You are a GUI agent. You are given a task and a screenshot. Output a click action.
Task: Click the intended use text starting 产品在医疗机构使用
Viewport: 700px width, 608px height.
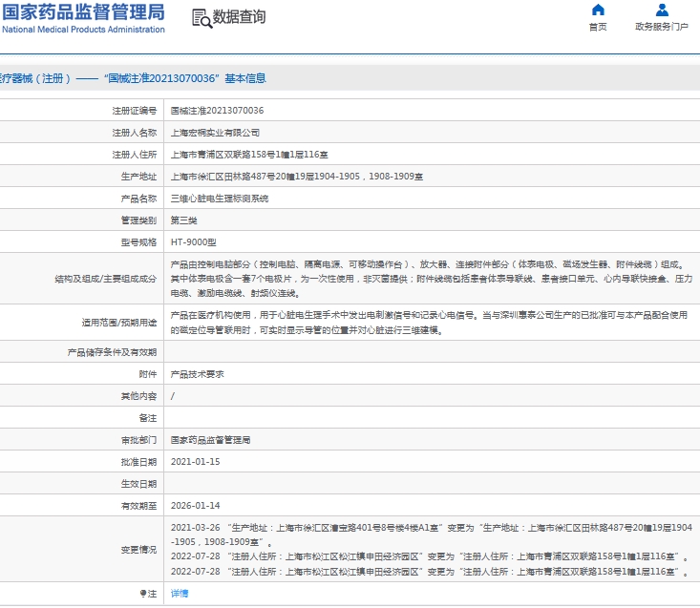[x=429, y=323]
